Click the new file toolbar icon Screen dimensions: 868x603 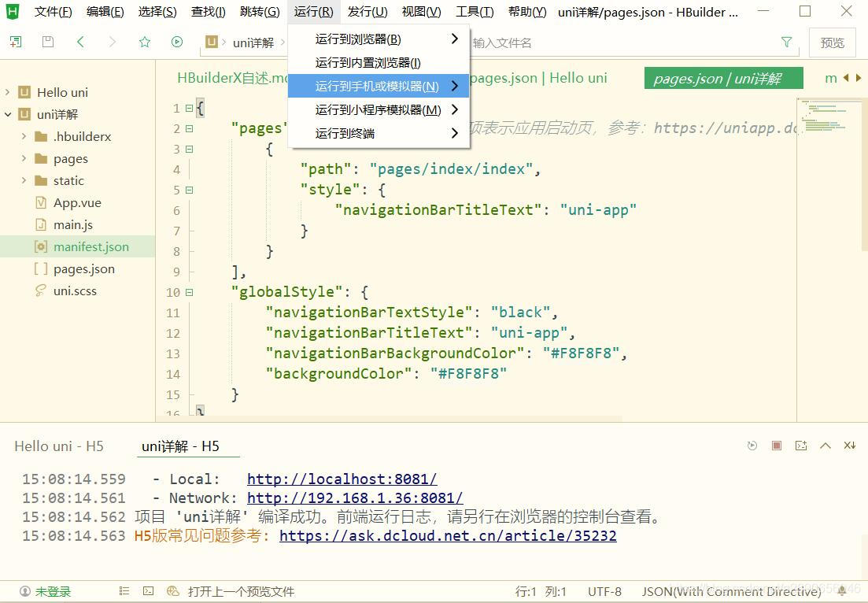[16, 42]
